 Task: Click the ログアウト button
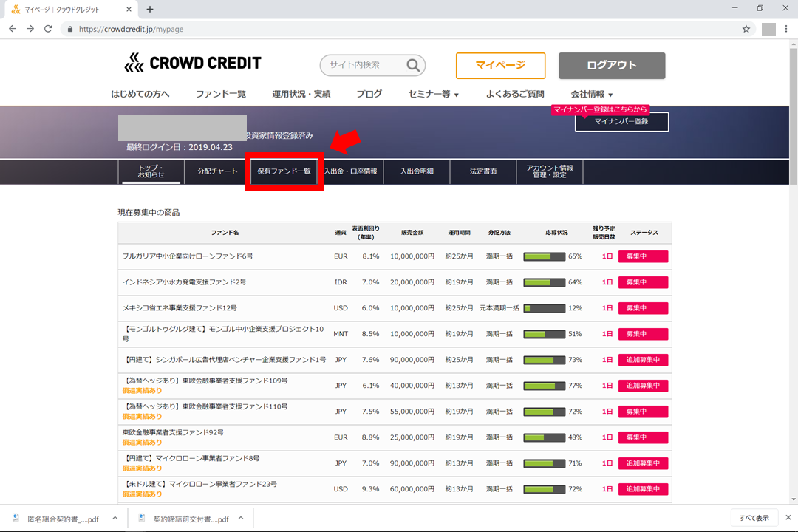612,66
